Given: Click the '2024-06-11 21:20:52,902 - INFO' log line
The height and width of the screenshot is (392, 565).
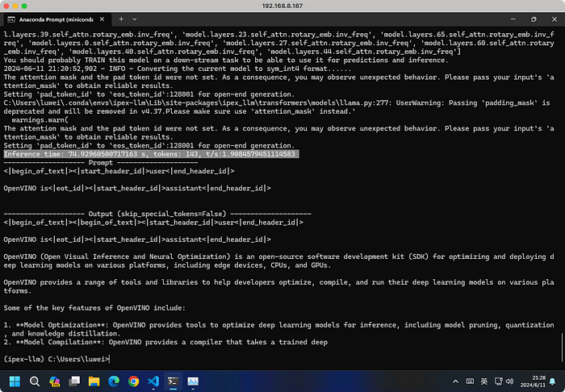Looking at the screenshot, I should [x=177, y=69].
